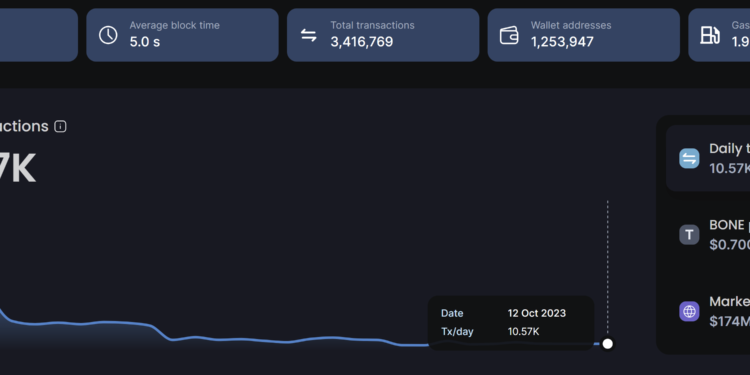The image size is (750, 375).
Task: Click the gas pump icon in the stats bar
Action: click(x=710, y=35)
